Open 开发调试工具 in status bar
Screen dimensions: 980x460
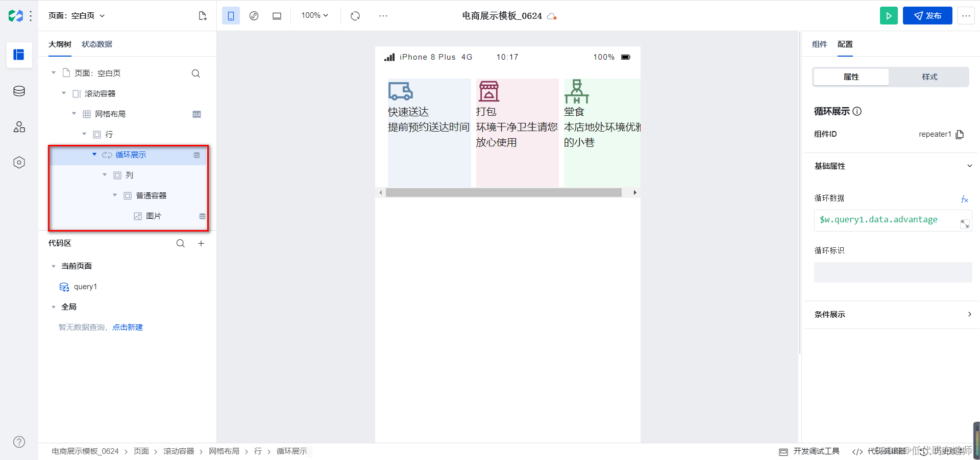click(x=810, y=451)
